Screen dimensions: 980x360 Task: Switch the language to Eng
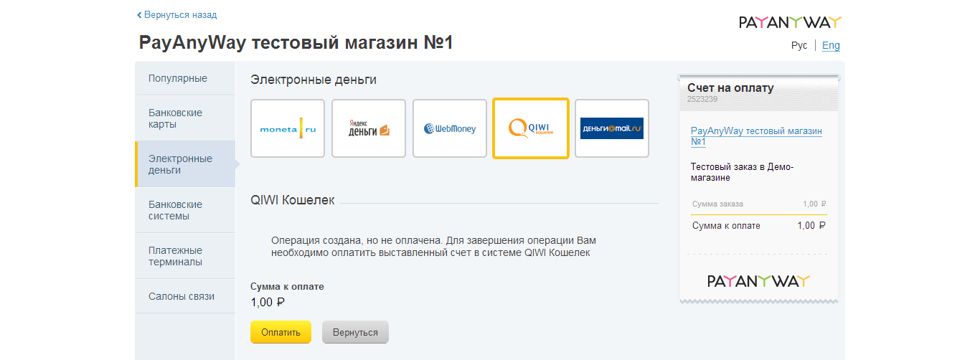pos(831,45)
